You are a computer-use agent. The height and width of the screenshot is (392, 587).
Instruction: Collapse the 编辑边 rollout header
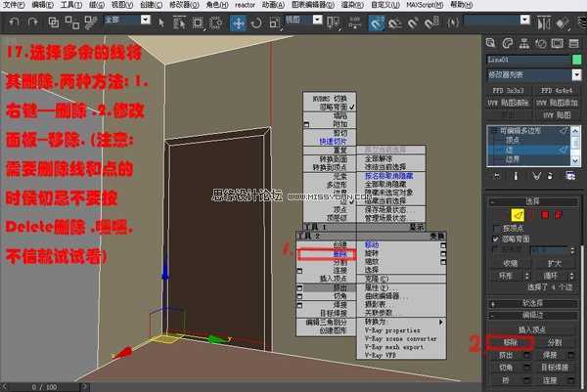pyautogui.click(x=533, y=316)
